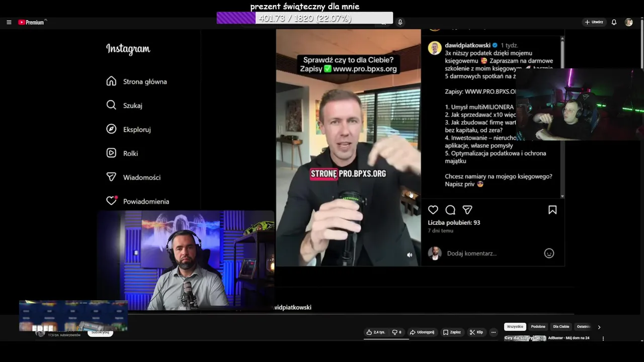Select the Podobne filter chip
The image size is (644, 362).
click(538, 327)
